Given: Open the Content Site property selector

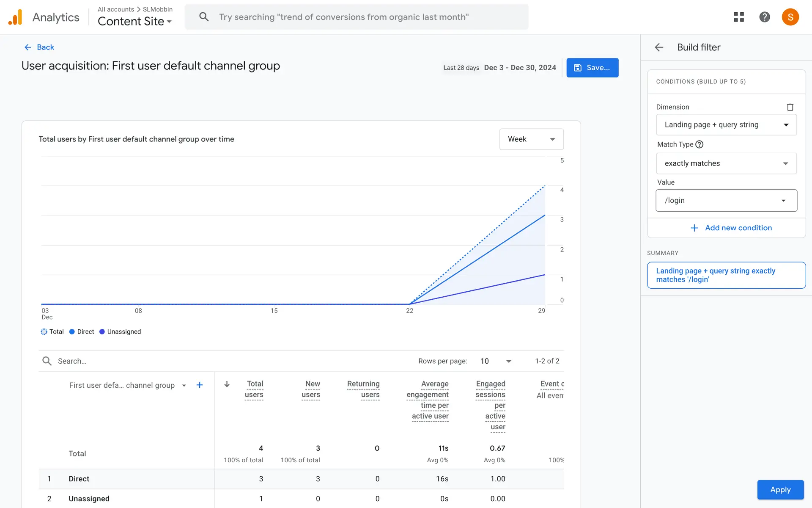Looking at the screenshot, I should [134, 21].
